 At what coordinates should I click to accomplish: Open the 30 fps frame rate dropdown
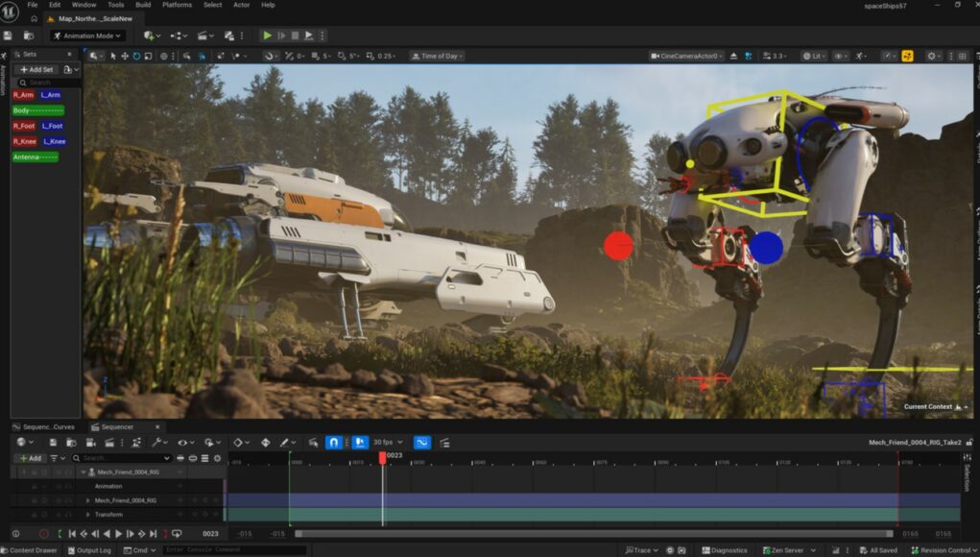(388, 442)
